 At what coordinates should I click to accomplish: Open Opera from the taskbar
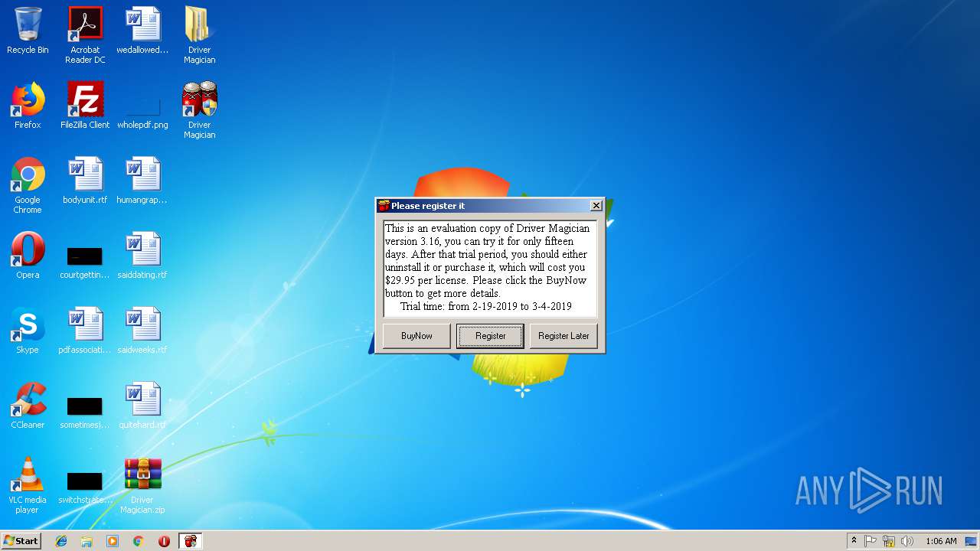point(164,541)
